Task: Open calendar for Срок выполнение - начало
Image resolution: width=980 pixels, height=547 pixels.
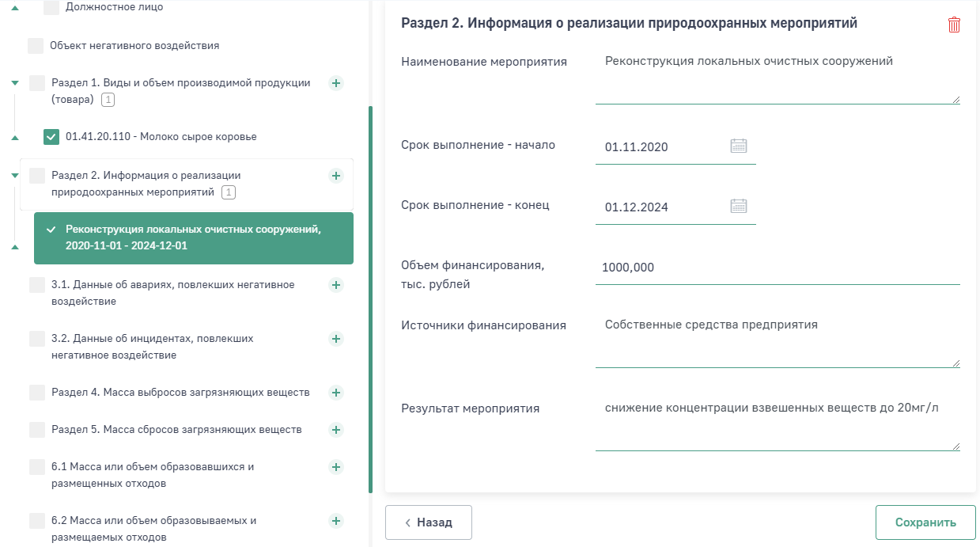Action: click(739, 146)
